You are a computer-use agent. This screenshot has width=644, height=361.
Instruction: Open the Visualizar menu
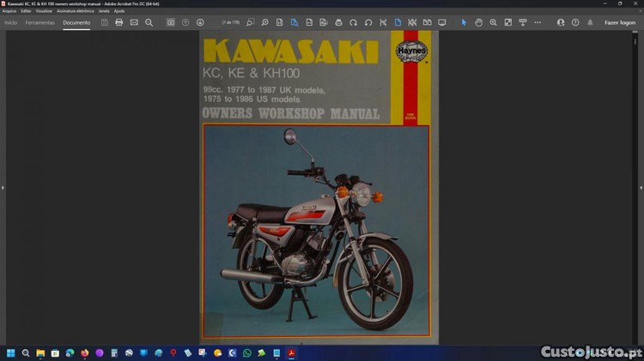click(44, 10)
